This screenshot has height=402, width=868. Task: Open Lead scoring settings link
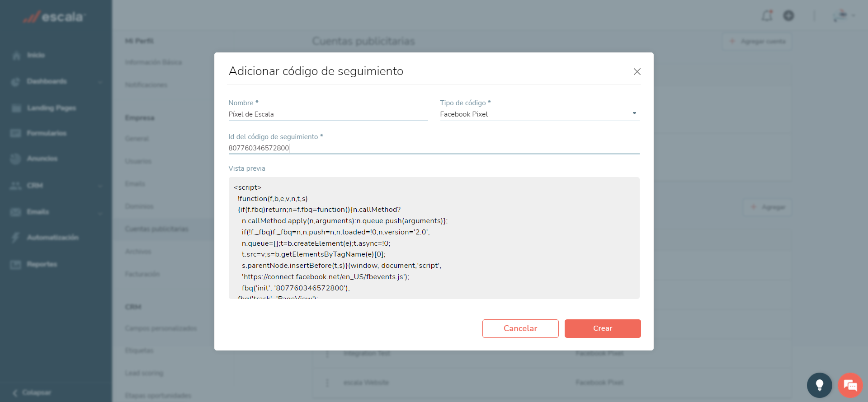144,373
